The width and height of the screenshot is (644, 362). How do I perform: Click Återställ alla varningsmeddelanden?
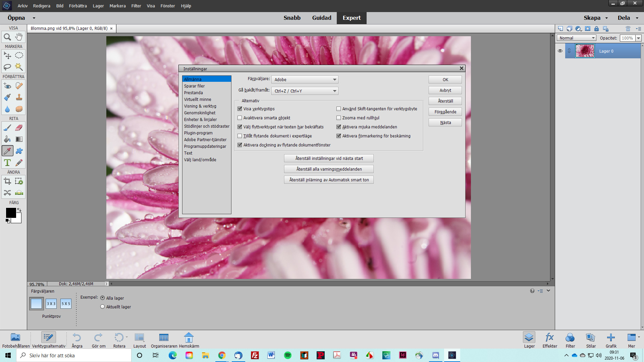[328, 169]
